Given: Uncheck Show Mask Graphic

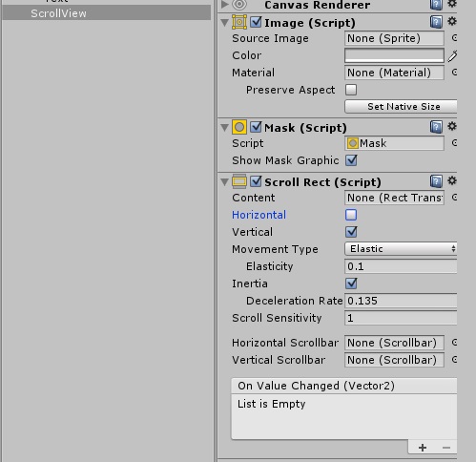Looking at the screenshot, I should tap(351, 160).
